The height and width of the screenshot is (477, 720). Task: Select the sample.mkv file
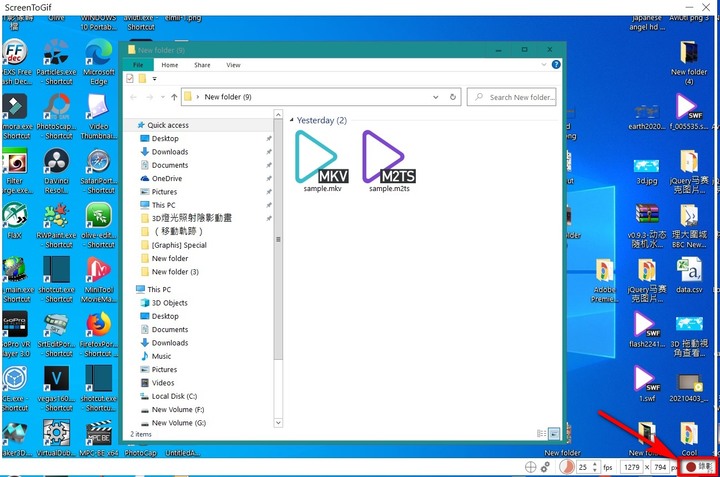(x=322, y=161)
